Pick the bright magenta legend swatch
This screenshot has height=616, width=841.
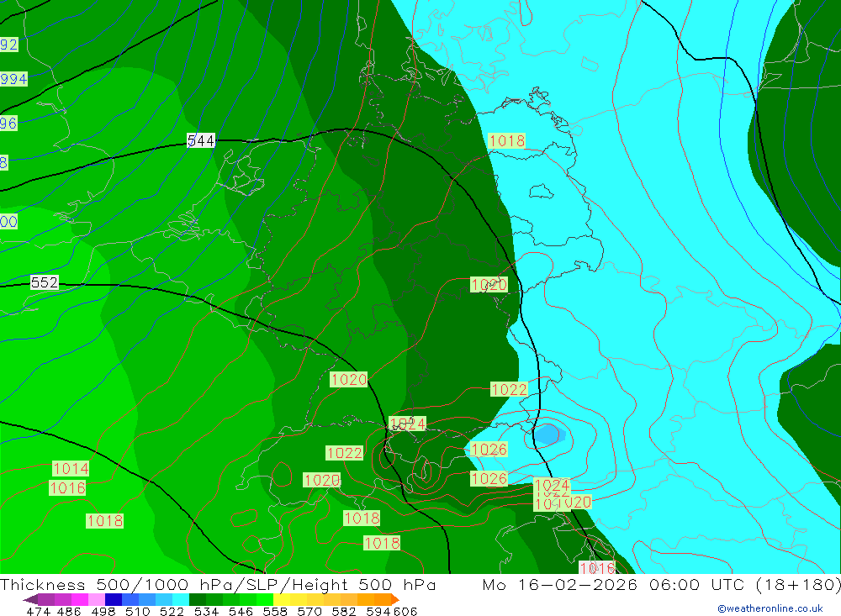click(x=79, y=599)
